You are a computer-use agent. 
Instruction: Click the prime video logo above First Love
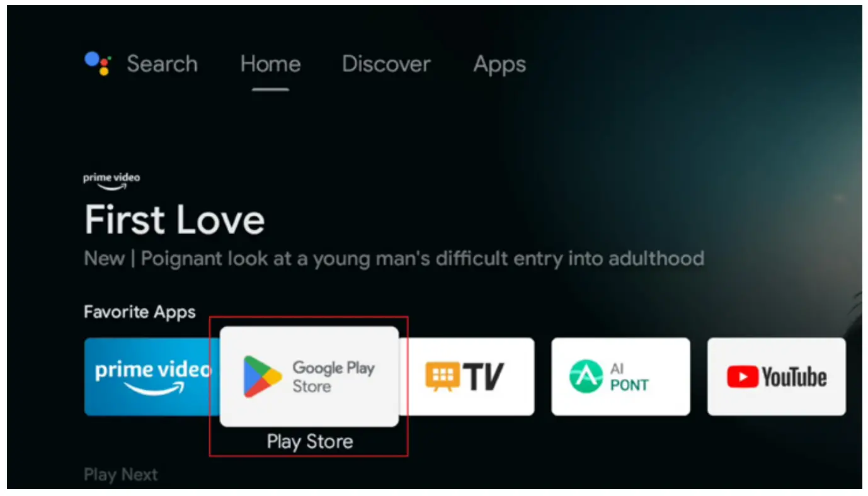point(111,181)
